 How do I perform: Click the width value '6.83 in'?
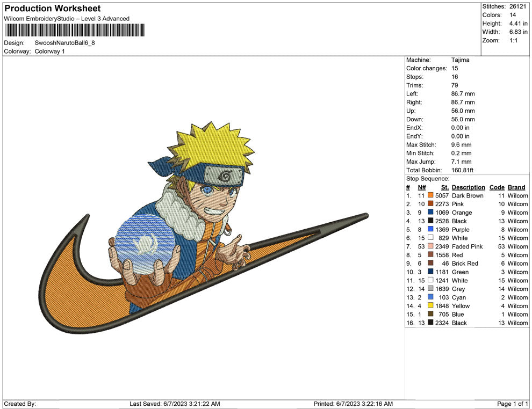tap(518, 32)
